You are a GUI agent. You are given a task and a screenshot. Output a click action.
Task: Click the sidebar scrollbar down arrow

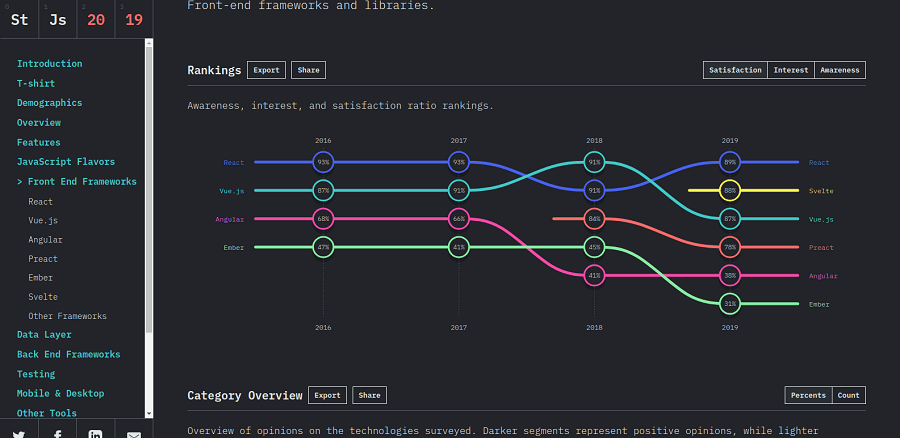(149, 413)
